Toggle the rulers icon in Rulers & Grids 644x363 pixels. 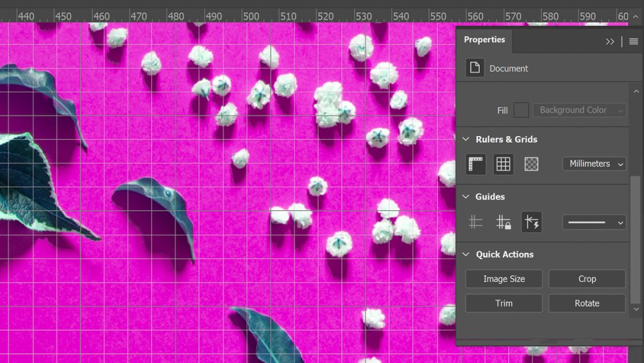click(x=476, y=164)
